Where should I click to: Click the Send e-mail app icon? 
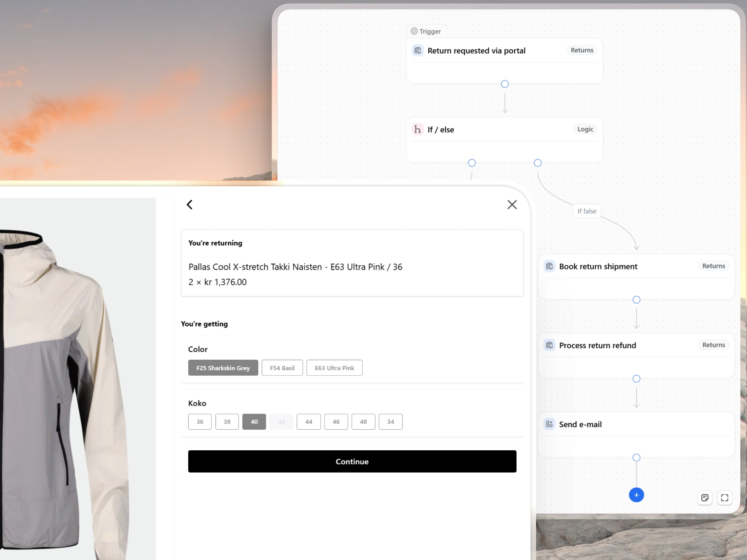tap(549, 424)
